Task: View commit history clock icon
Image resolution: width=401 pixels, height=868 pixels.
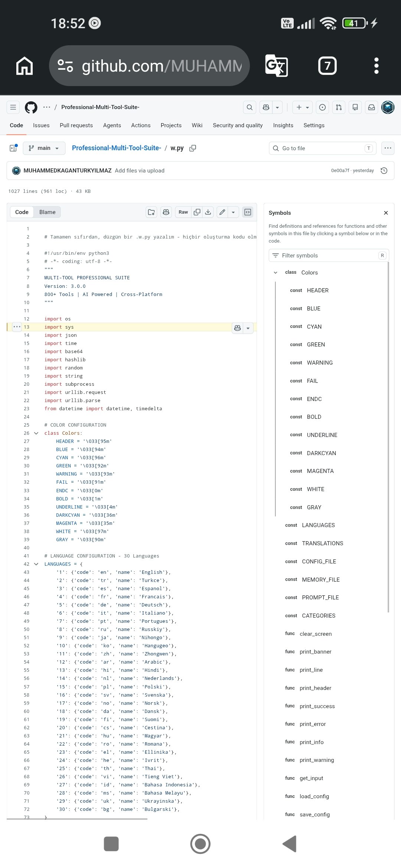Action: (384, 171)
